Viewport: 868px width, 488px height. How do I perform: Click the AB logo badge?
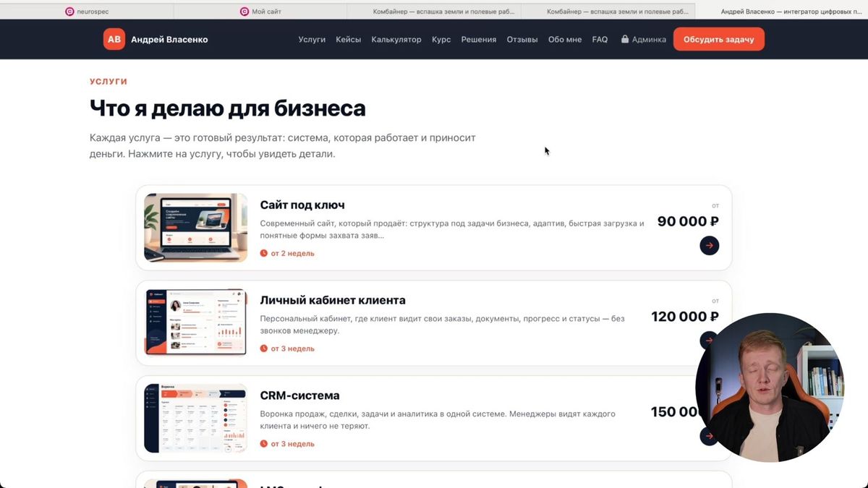[x=114, y=40]
